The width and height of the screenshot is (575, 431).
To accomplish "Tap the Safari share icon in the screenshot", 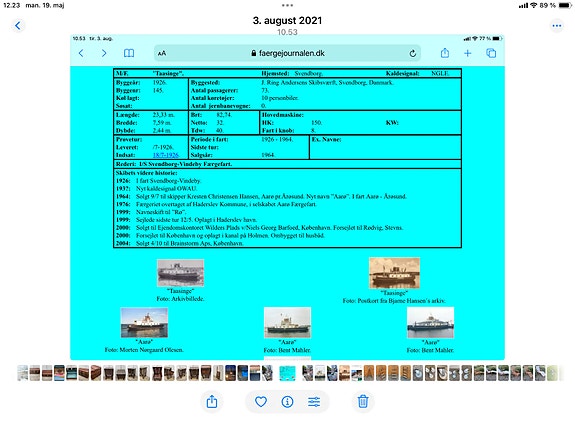I will coord(444,53).
